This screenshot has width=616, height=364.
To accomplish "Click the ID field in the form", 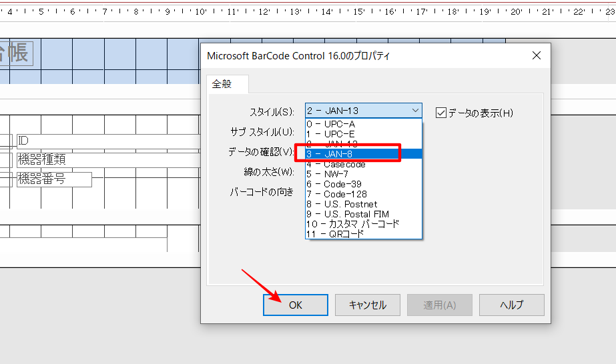I will [108, 141].
